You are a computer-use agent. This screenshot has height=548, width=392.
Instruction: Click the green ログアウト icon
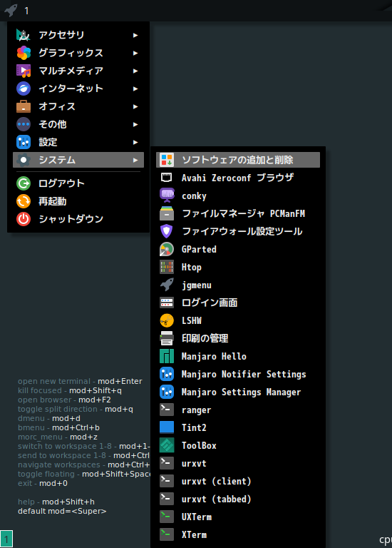24,183
